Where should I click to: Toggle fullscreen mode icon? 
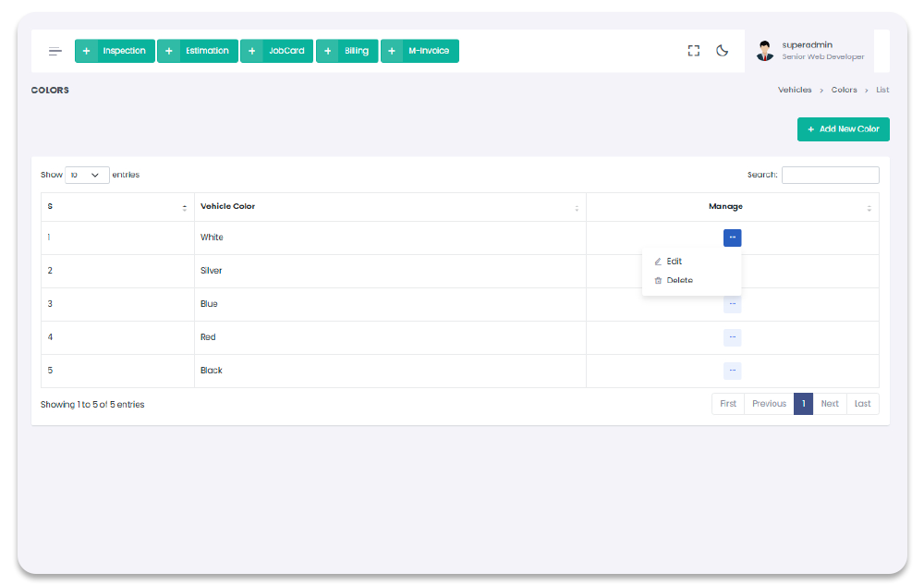tap(694, 51)
